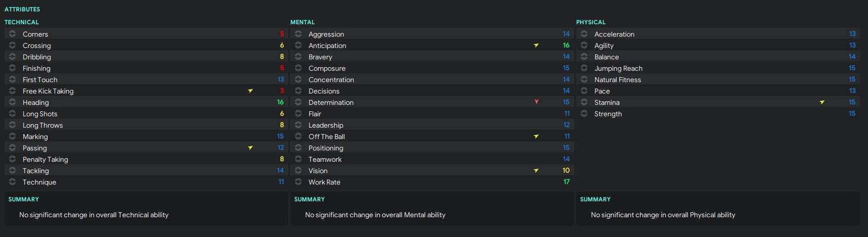
Task: Click the Finishing value of 5
Action: click(282, 68)
